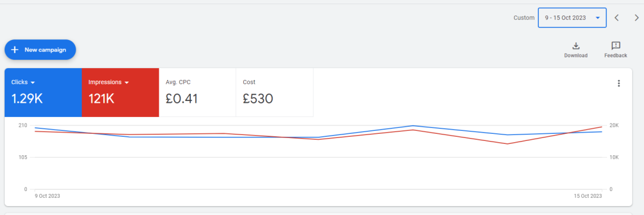Click plus icon in New campaign button
The image size is (644, 215).
pyautogui.click(x=15, y=50)
